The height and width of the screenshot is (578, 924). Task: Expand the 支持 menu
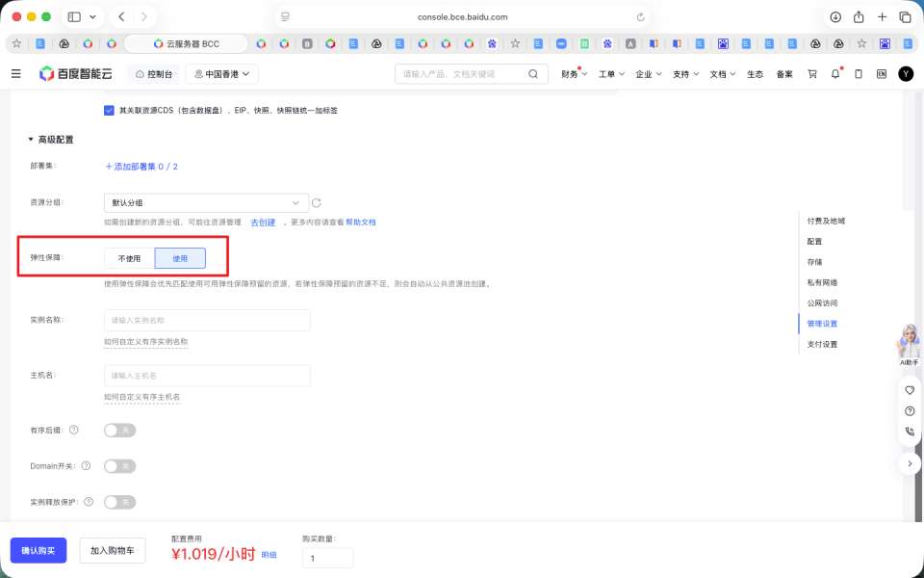(x=685, y=74)
